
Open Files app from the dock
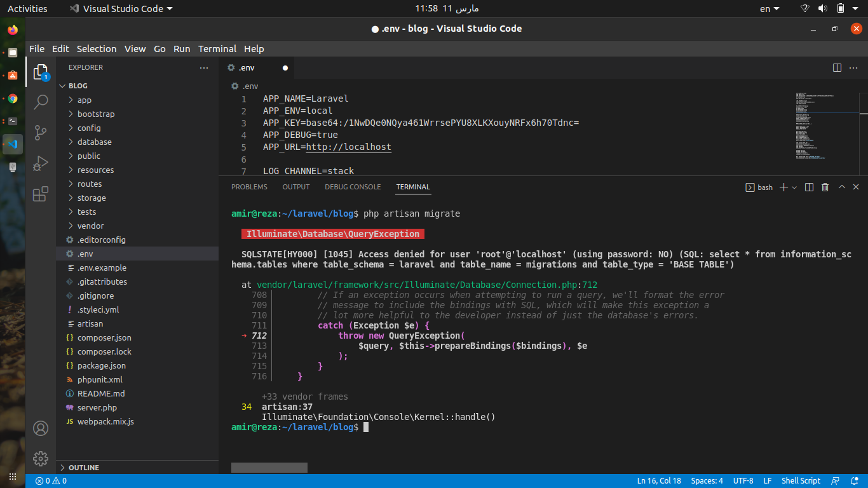[x=13, y=53]
